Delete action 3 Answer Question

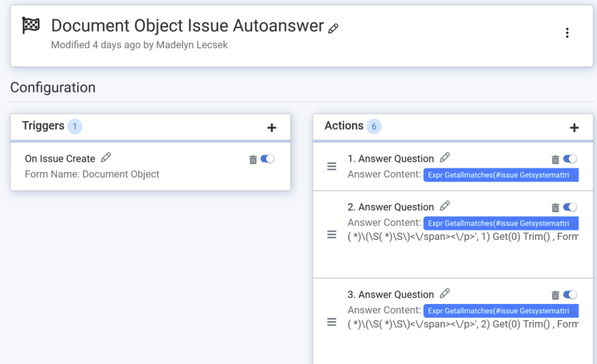555,295
